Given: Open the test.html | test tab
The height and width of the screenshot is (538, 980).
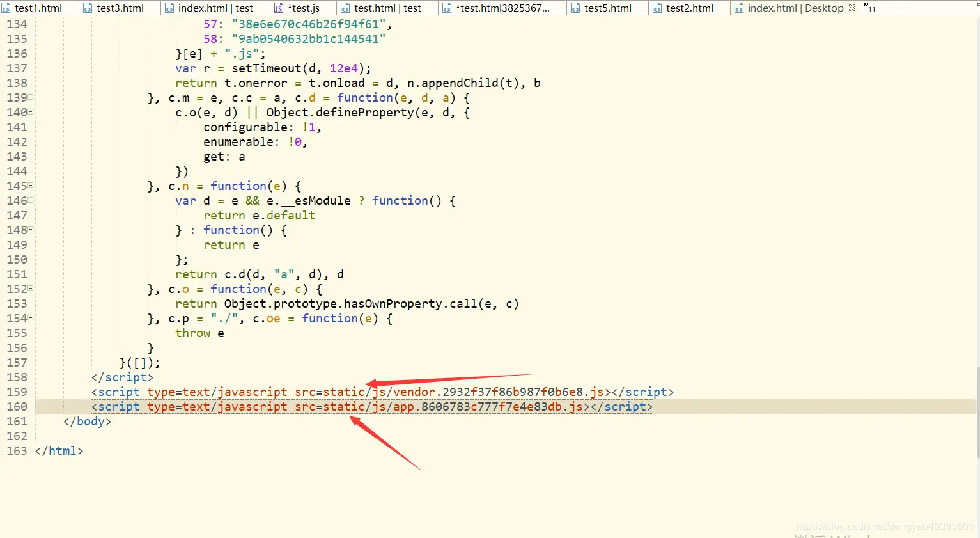Looking at the screenshot, I should (387, 8).
